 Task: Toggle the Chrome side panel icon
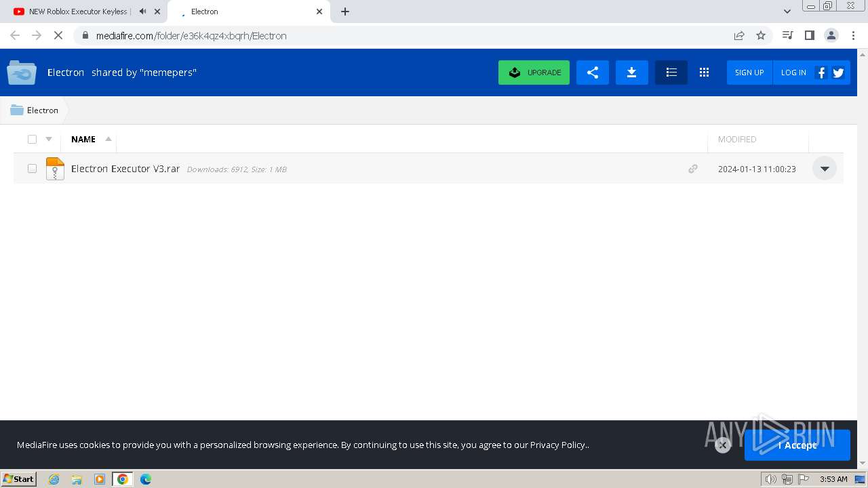pyautogui.click(x=809, y=35)
